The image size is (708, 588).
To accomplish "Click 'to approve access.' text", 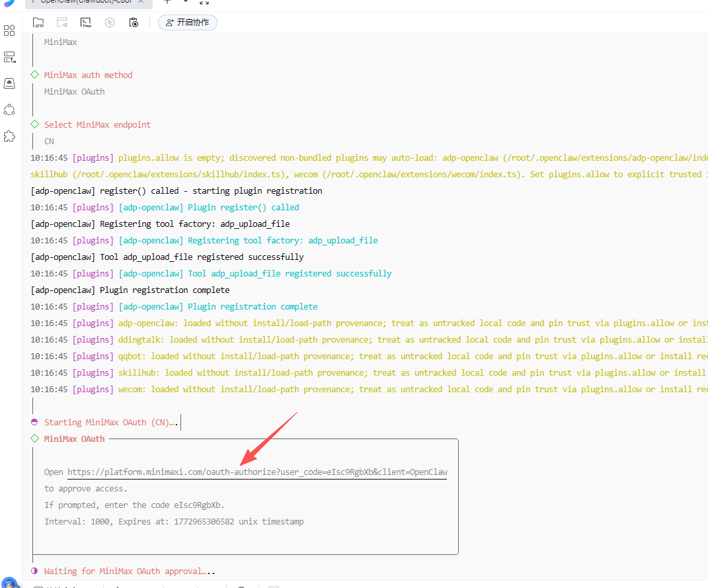I will click(86, 489).
